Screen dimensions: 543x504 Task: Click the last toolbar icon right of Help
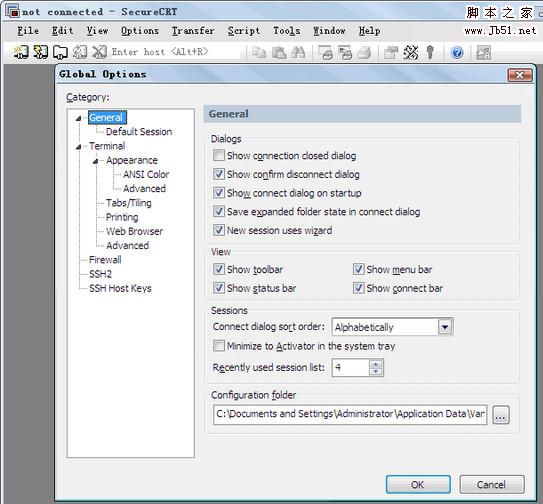click(x=484, y=53)
